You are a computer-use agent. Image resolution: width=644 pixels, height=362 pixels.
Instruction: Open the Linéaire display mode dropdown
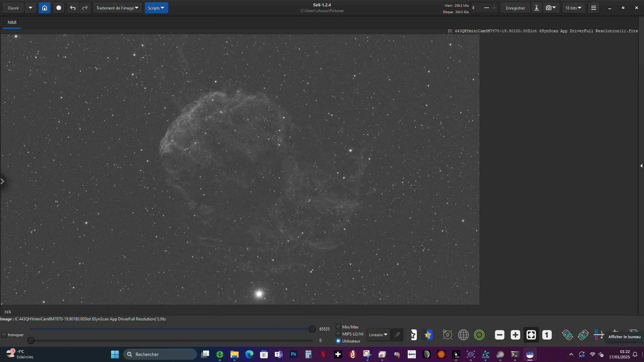378,335
